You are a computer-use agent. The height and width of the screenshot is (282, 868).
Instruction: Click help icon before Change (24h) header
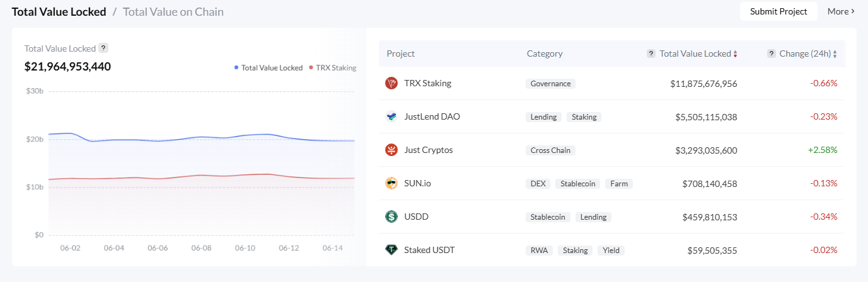tap(771, 54)
